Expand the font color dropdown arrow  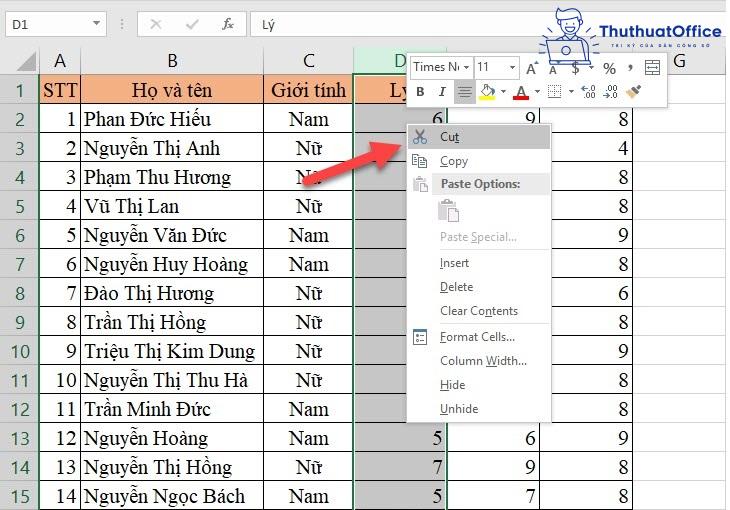[x=537, y=92]
